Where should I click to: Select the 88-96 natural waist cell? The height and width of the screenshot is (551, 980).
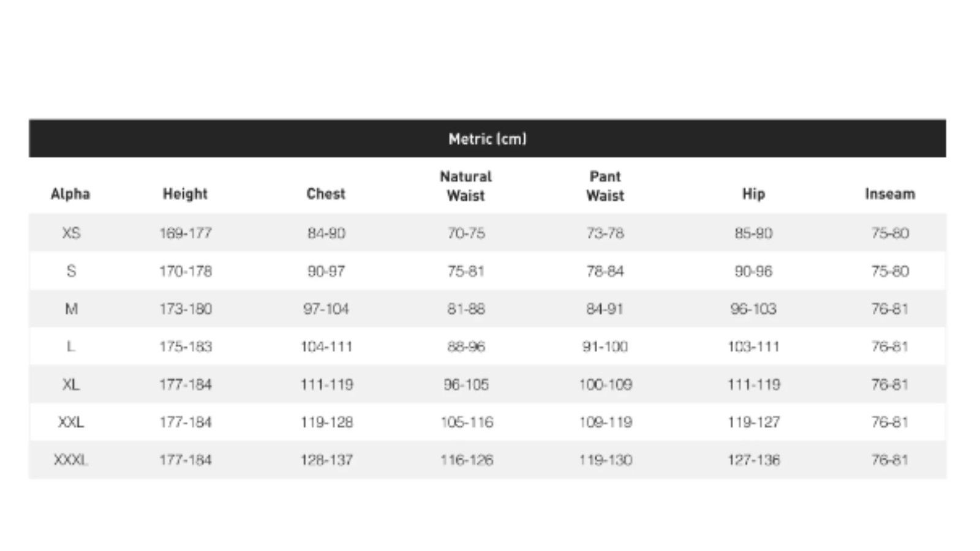466,347
